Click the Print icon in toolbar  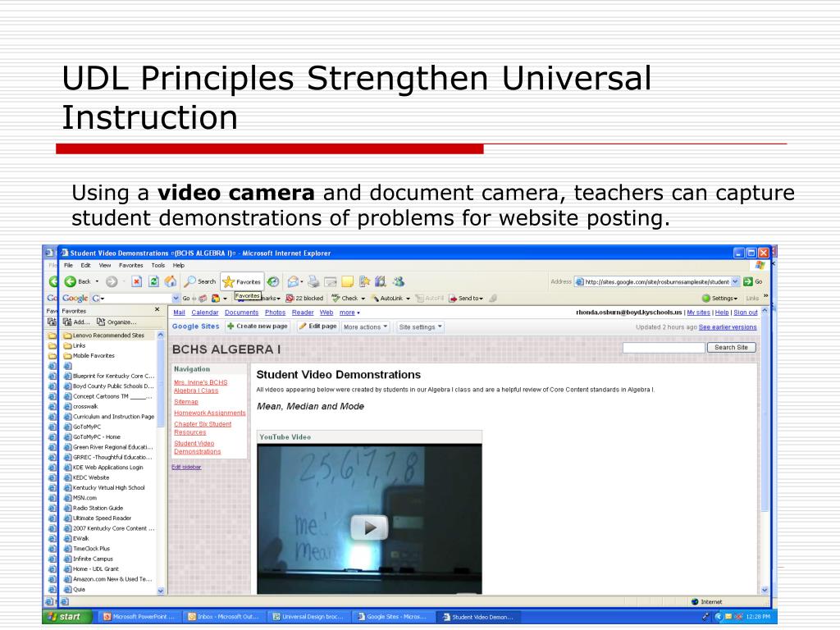click(313, 281)
